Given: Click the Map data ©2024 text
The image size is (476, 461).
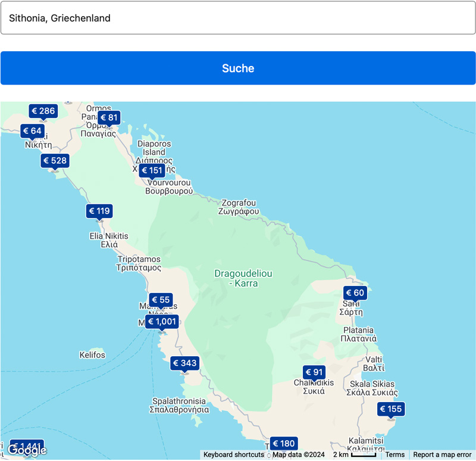Looking at the screenshot, I should [x=299, y=454].
